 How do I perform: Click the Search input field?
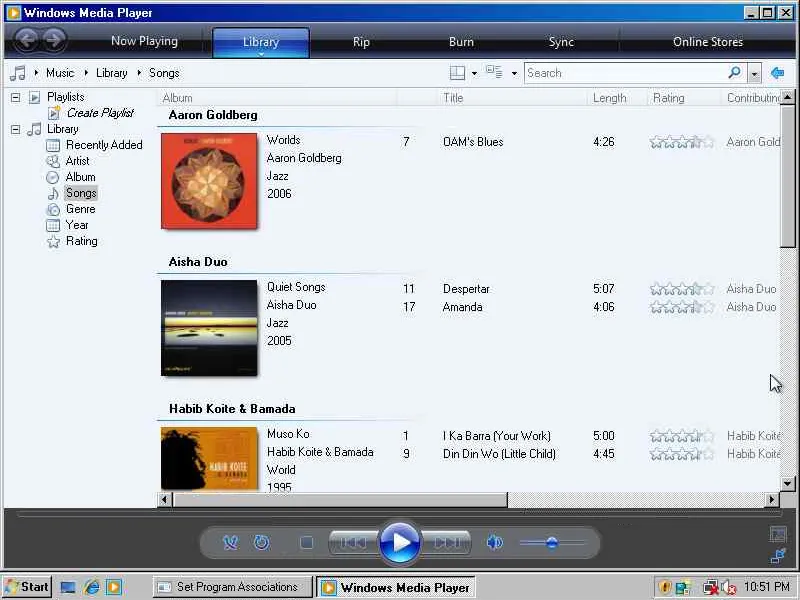coord(626,73)
